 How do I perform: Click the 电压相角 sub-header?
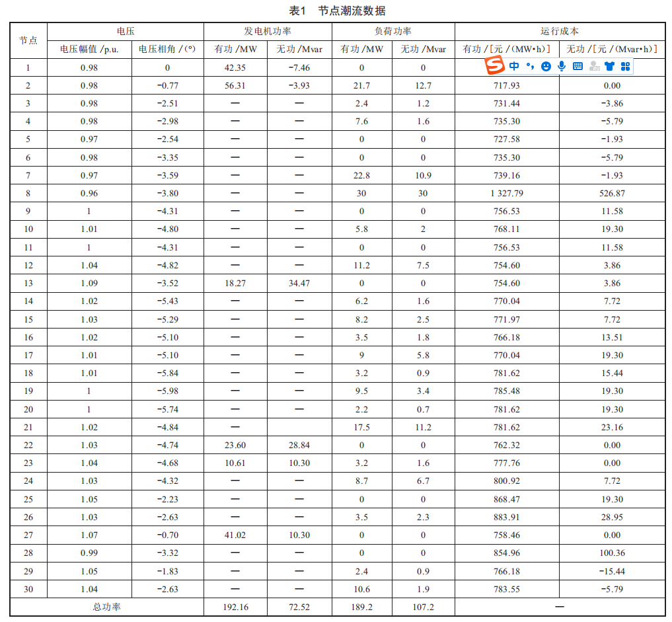click(167, 50)
